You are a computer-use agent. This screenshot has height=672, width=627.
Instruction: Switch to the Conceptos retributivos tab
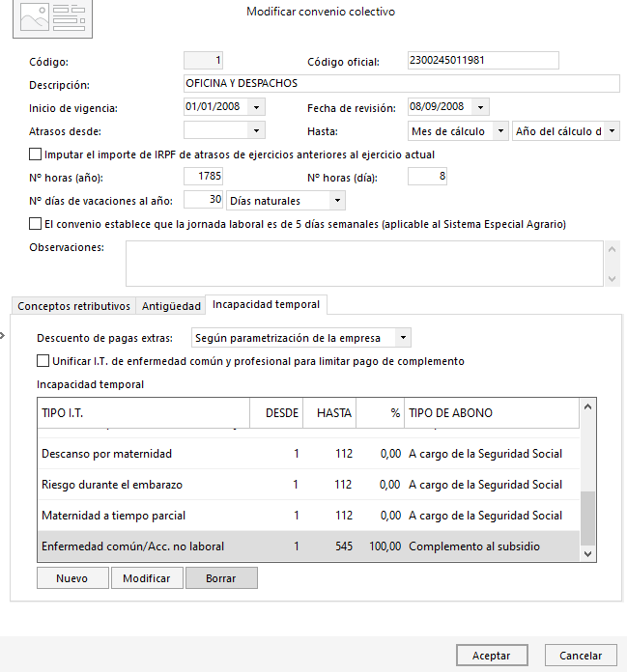(74, 306)
